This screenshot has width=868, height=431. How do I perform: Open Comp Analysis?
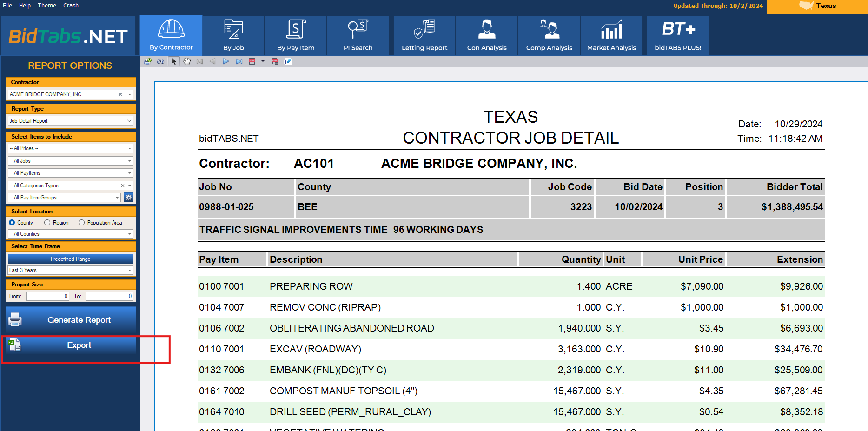[549, 35]
